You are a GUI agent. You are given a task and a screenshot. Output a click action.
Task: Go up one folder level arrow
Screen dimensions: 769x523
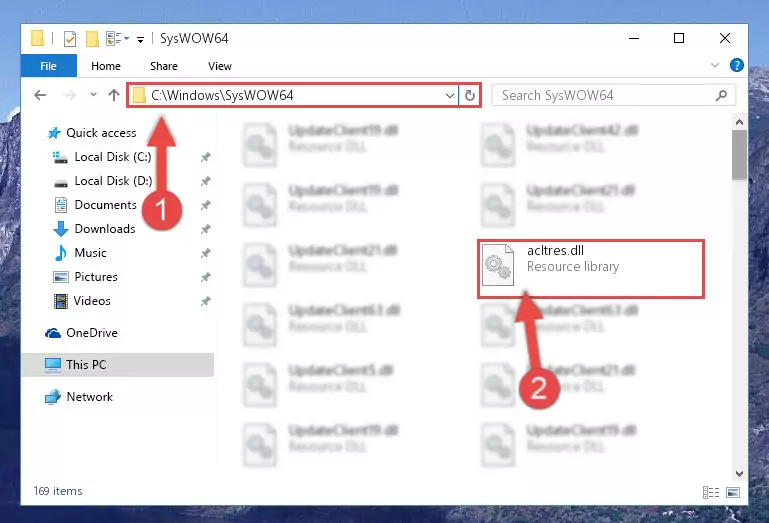pyautogui.click(x=114, y=95)
